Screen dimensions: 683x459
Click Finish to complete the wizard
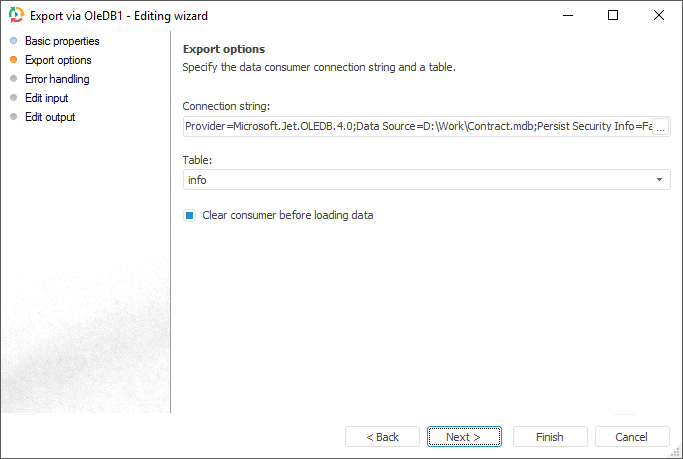[x=550, y=437]
